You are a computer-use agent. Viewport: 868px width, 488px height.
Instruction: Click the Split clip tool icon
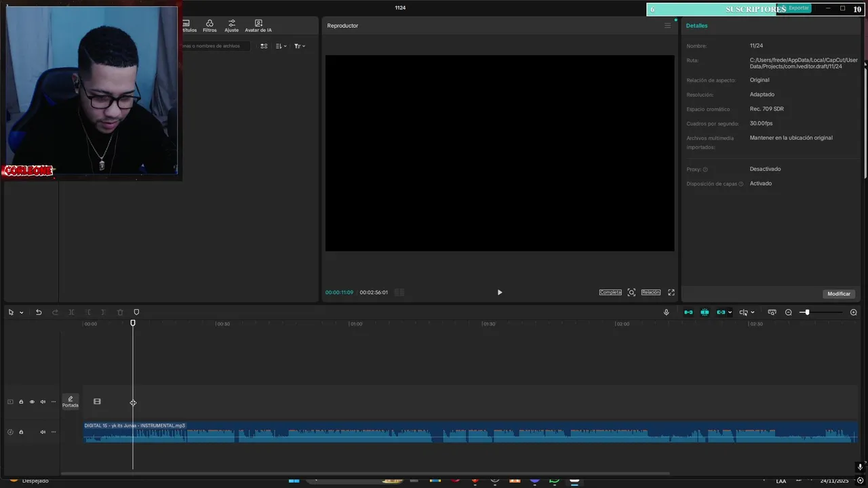(x=71, y=312)
